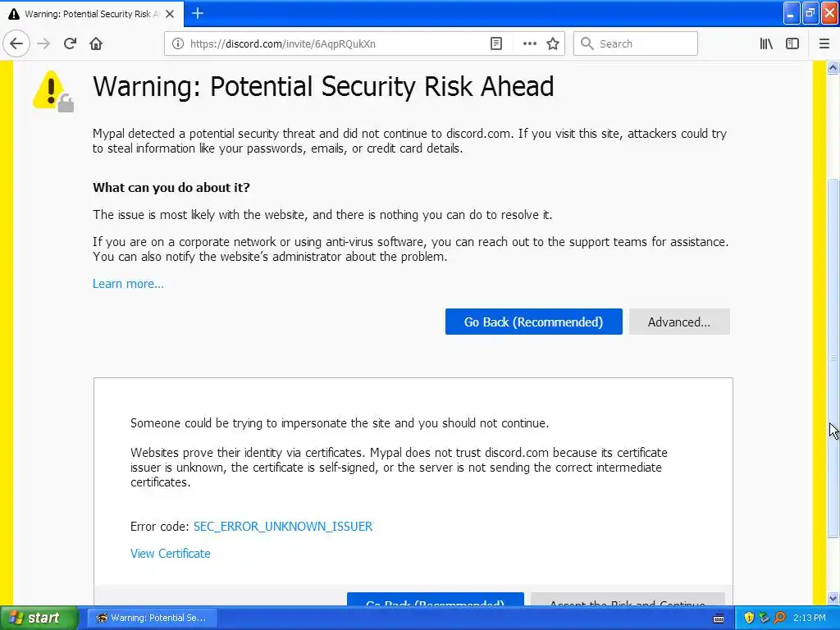
Task: Click View Certificate link
Action: (x=171, y=554)
